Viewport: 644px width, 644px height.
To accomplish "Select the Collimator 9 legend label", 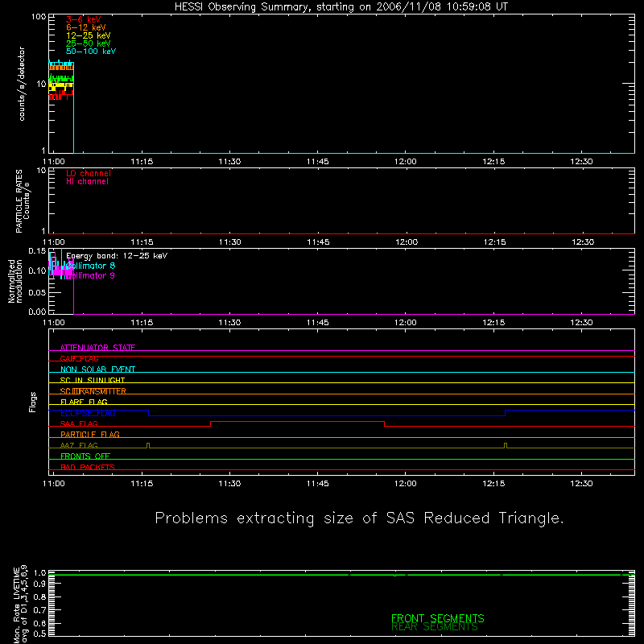I will 91,275.
